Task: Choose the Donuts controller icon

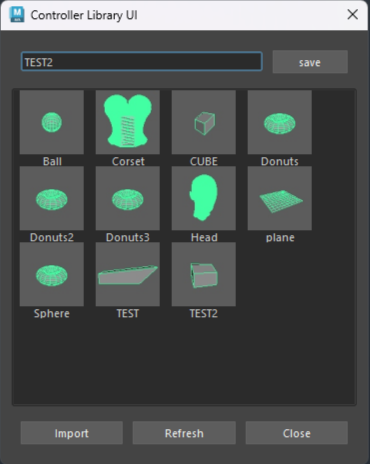Action: 280,122
